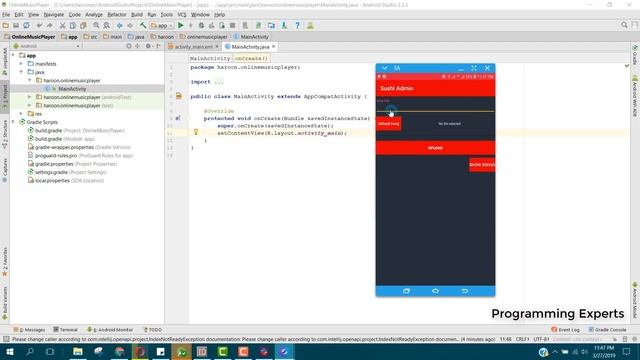Image resolution: width=640 pixels, height=360 pixels.
Task: Click the Forward navigation arrow
Action: point(130,25)
